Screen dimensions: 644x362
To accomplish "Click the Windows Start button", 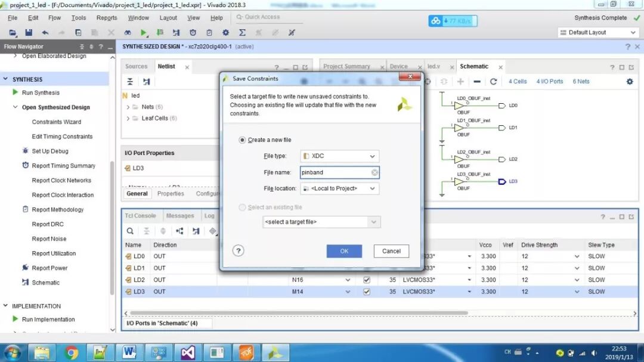I will 13,353.
